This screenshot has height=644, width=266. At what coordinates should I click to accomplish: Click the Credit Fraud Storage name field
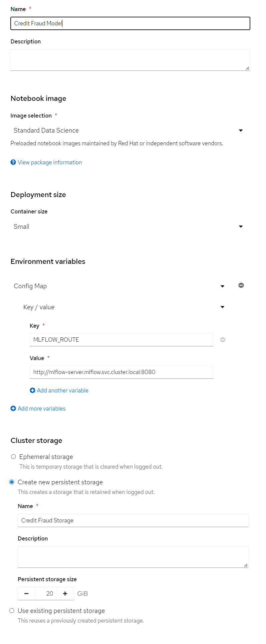pyautogui.click(x=133, y=520)
